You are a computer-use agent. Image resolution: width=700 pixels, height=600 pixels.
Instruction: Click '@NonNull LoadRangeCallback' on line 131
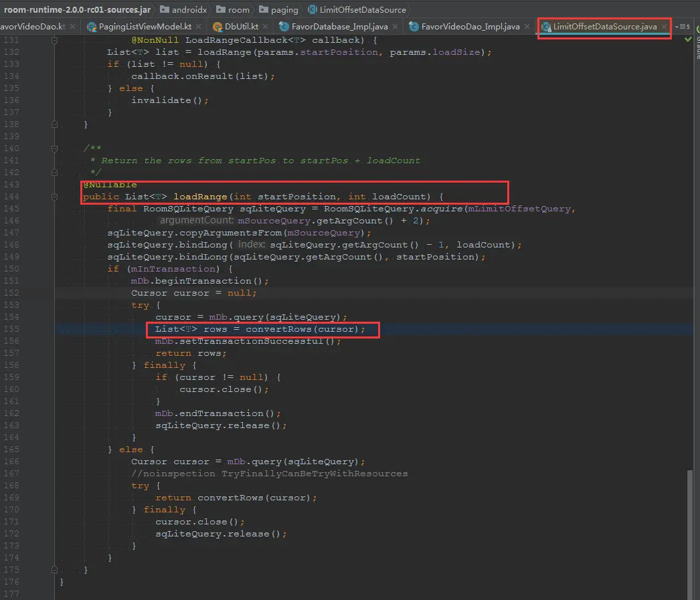[x=219, y=40]
